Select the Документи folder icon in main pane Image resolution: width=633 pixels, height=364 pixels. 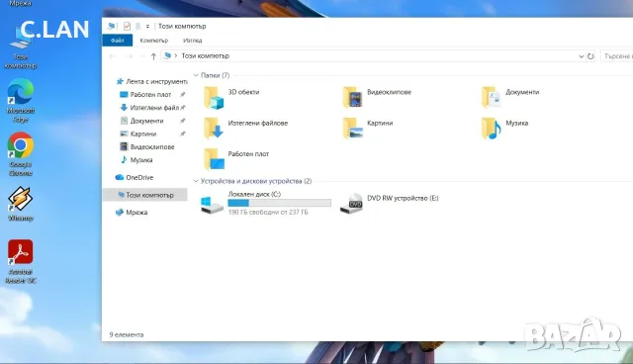coord(492,97)
